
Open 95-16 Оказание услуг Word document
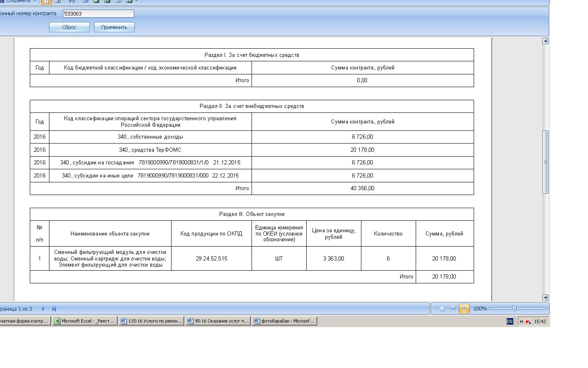(x=218, y=321)
